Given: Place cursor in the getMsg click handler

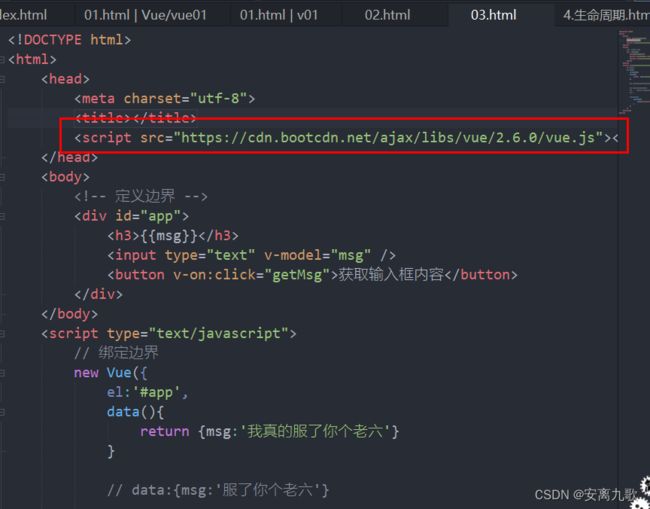Looking at the screenshot, I should [x=297, y=275].
